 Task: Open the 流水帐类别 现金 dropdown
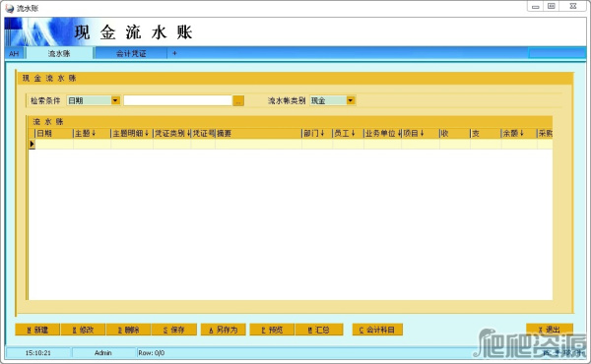click(x=351, y=100)
